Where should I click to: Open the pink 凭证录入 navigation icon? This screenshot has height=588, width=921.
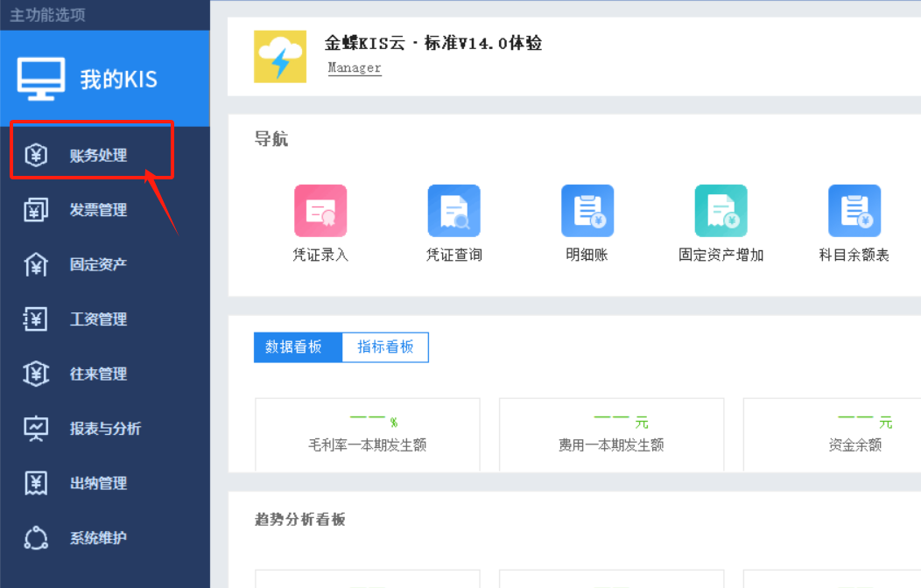[320, 211]
